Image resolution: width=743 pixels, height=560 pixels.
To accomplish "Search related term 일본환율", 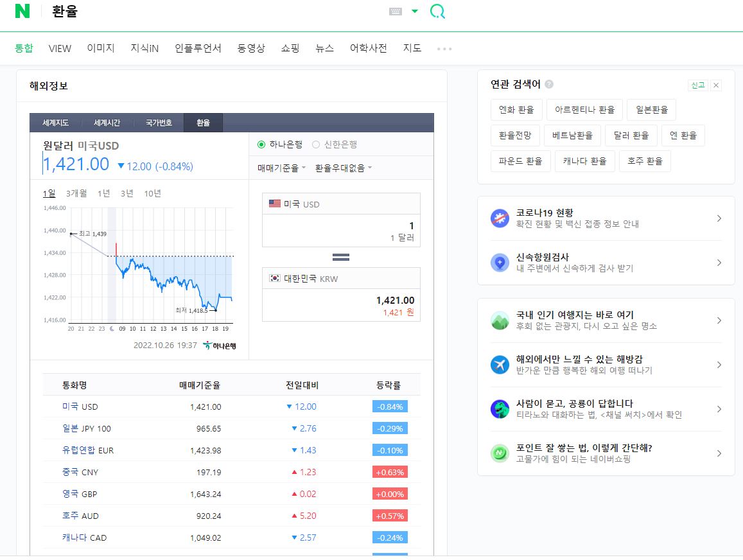I will [x=652, y=109].
